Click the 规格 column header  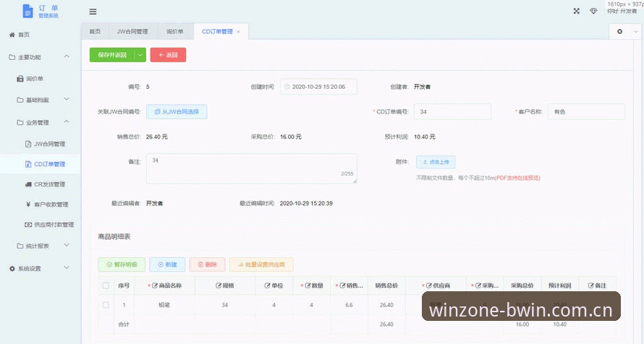click(224, 285)
